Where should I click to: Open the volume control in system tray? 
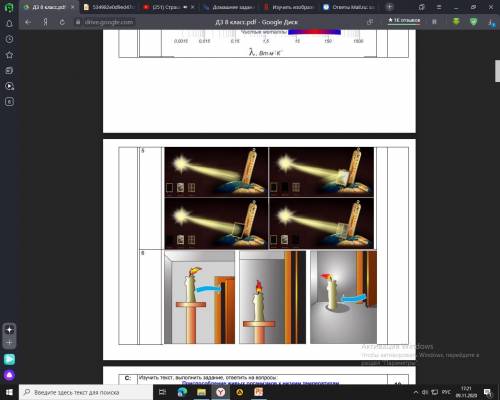425,392
